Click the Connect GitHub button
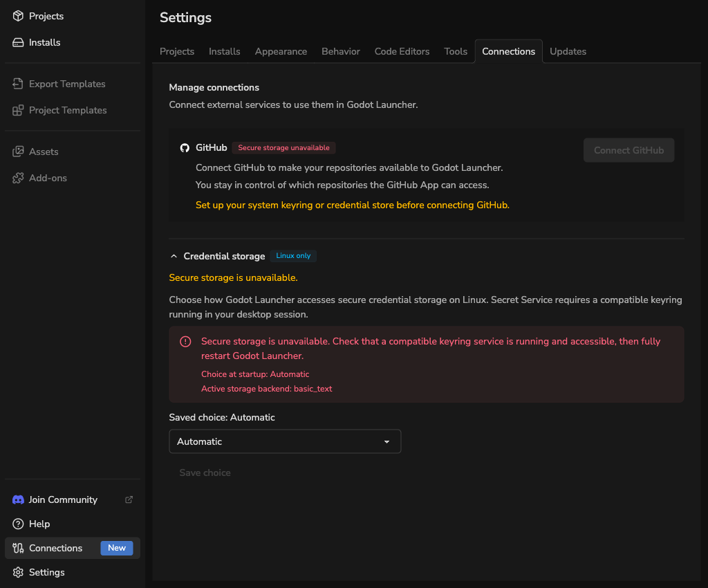Image resolution: width=708 pixels, height=588 pixels. tap(628, 150)
